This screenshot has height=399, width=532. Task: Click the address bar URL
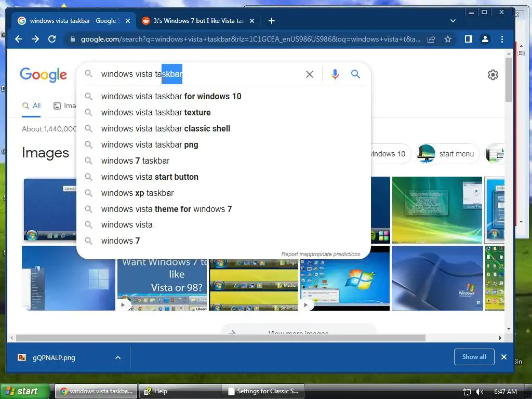(250, 39)
